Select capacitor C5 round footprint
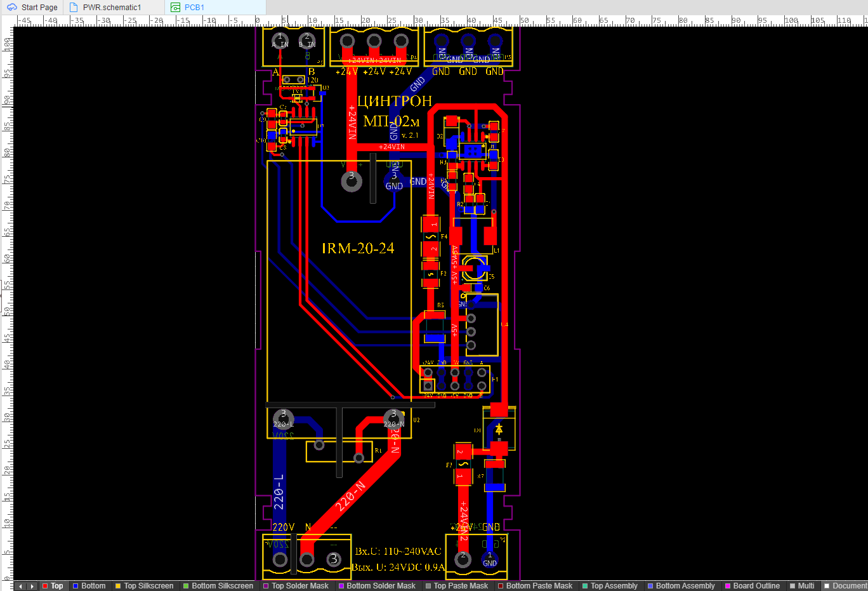The image size is (868, 591). coord(474,267)
